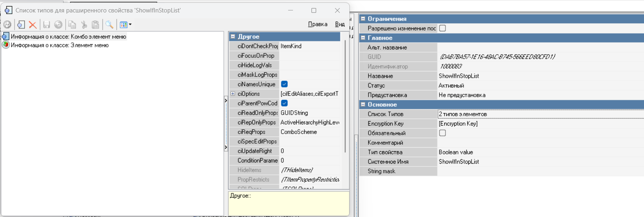Click the floppy disk save icon
644x217 pixels.
(x=46, y=25)
